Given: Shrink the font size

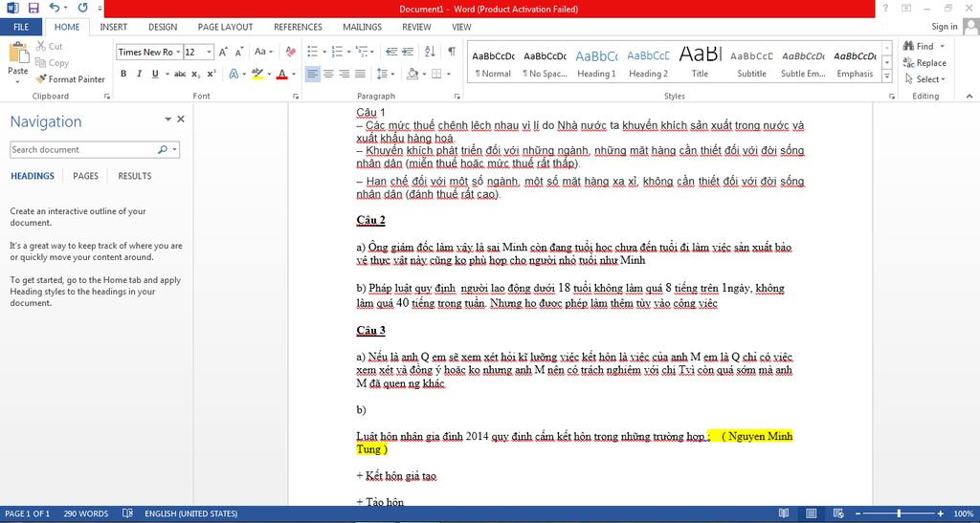Looking at the screenshot, I should click(x=238, y=52).
